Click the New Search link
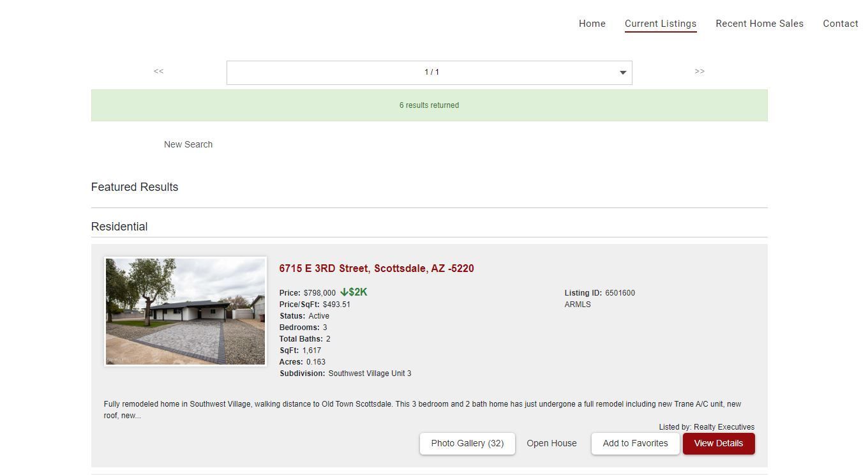The width and height of the screenshot is (868, 475). tap(188, 144)
